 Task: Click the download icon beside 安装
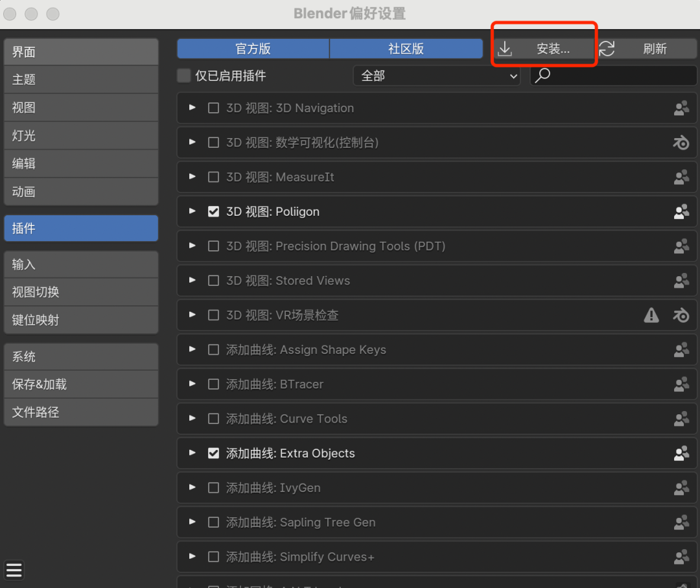(505, 49)
